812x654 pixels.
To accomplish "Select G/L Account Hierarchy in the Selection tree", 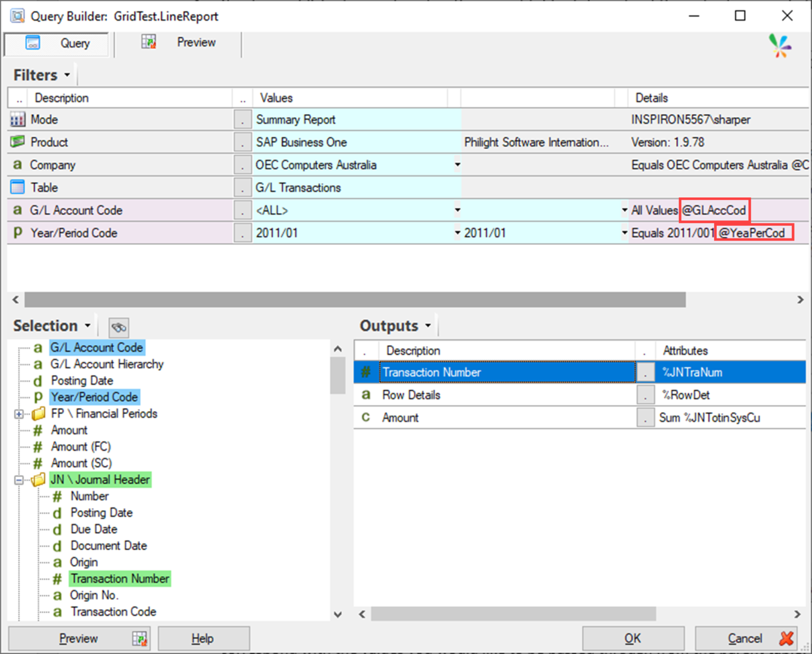I will [x=107, y=364].
